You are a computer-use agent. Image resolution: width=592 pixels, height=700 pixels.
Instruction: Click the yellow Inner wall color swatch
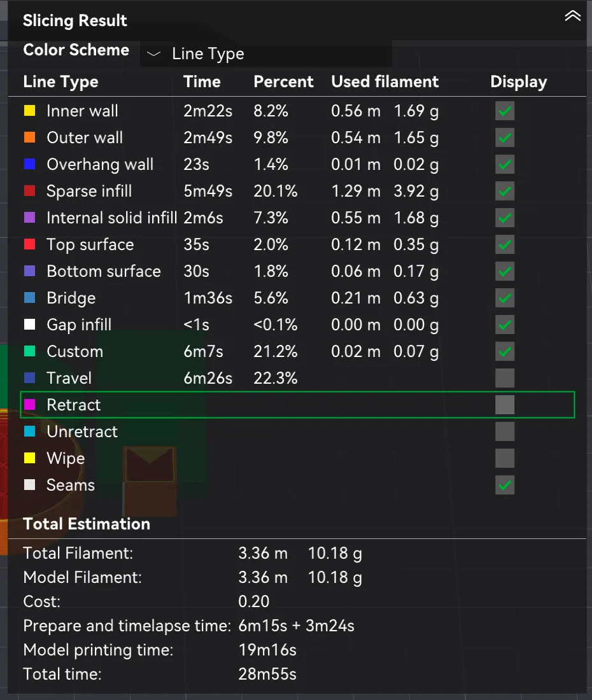click(x=29, y=111)
